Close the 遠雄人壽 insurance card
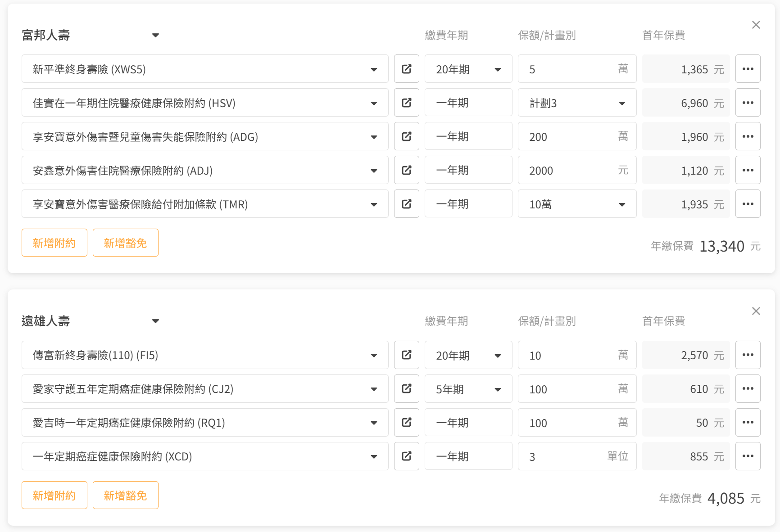Viewport: 780px width, 532px height. pos(756,311)
